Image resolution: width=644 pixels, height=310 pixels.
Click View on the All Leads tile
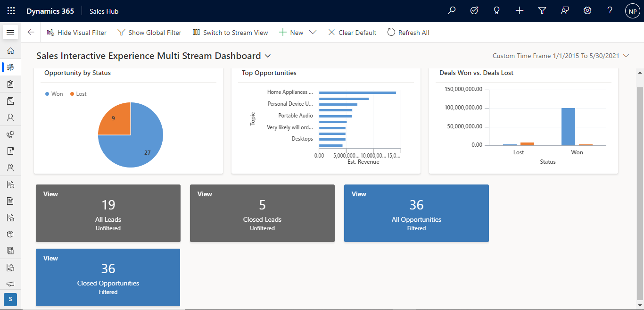tap(50, 194)
